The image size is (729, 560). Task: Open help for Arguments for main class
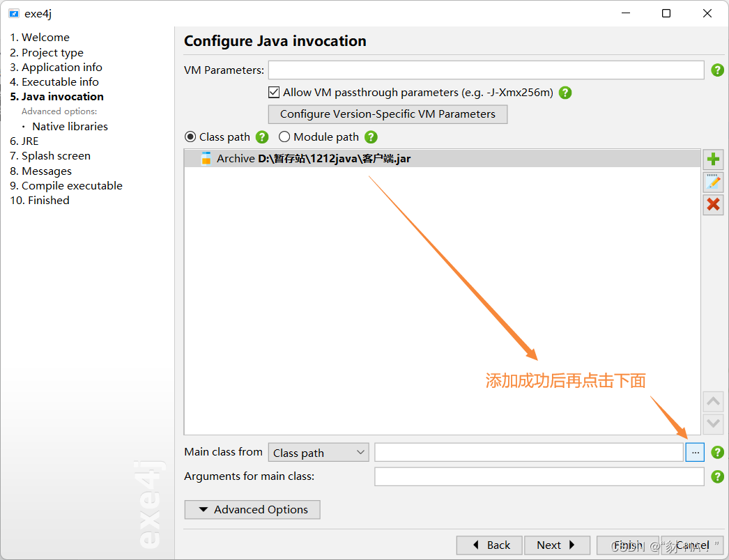pyautogui.click(x=717, y=476)
